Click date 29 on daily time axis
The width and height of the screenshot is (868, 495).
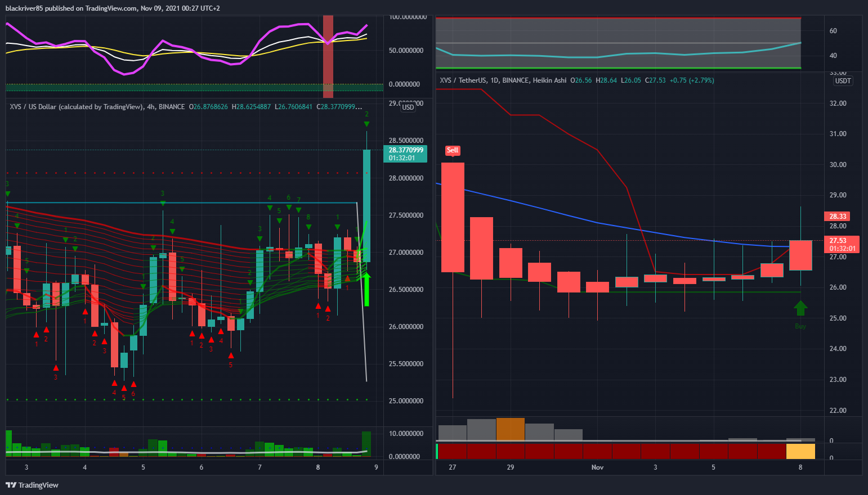coord(510,467)
